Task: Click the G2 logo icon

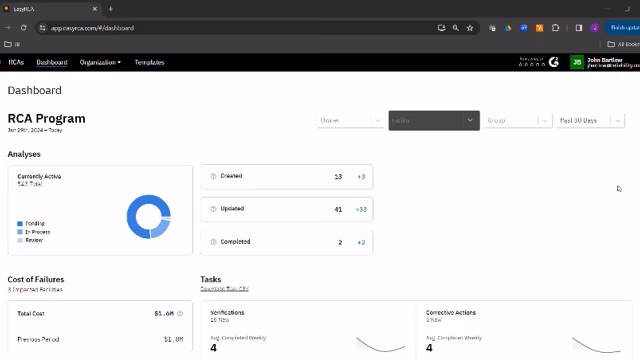Action: 553,62
